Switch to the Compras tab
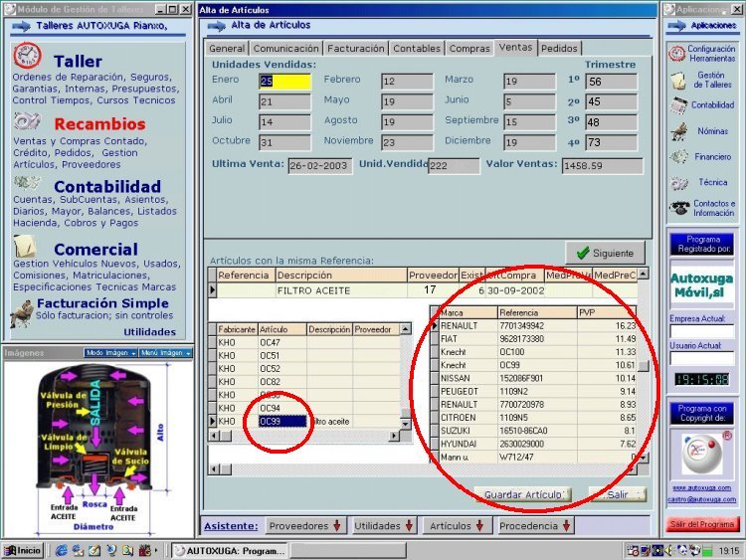Viewport: 746px width, 560px height. click(x=469, y=48)
